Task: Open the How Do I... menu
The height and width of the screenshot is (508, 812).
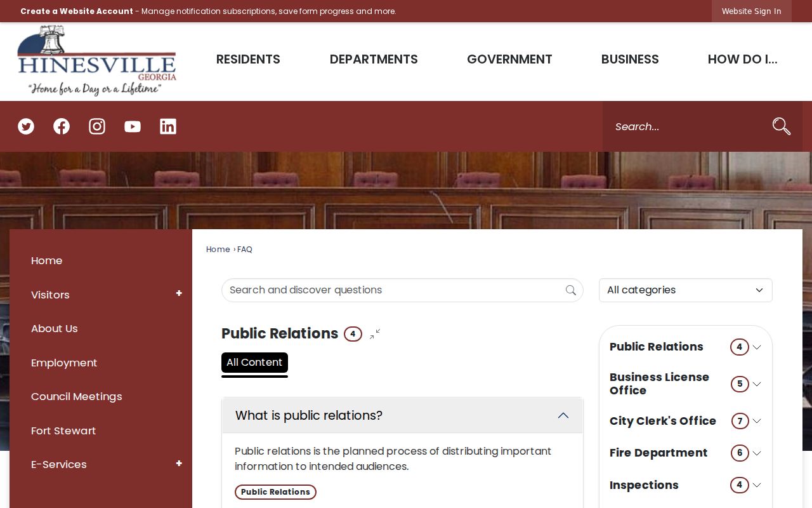Action: tap(742, 59)
